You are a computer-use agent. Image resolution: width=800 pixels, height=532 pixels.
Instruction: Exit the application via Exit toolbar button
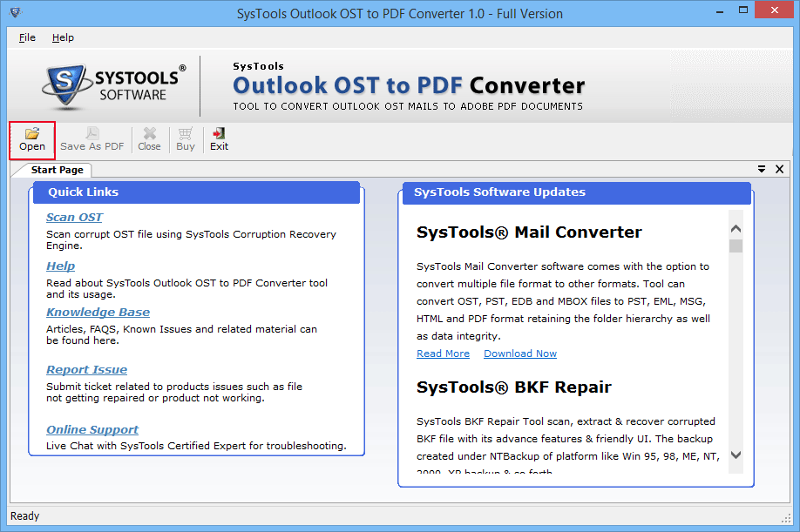pyautogui.click(x=219, y=139)
